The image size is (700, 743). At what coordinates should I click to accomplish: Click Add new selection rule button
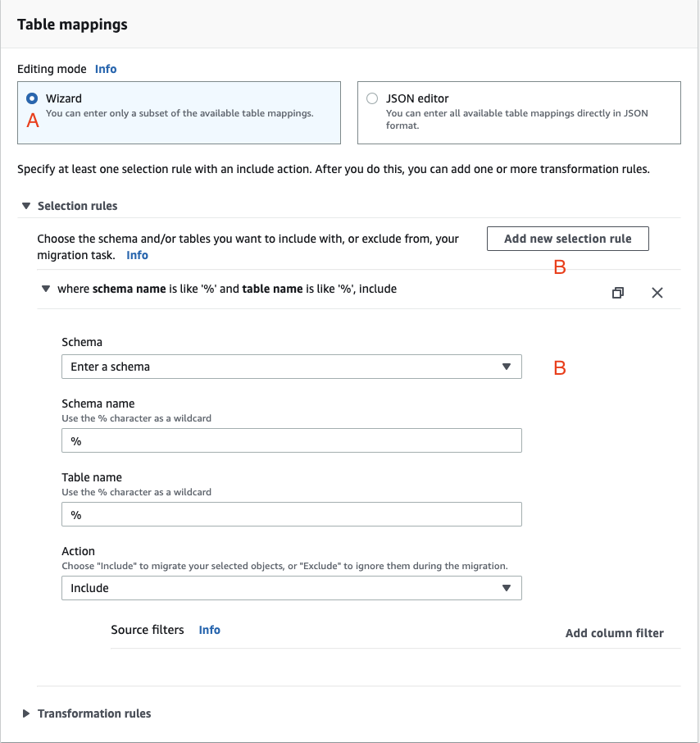567,239
